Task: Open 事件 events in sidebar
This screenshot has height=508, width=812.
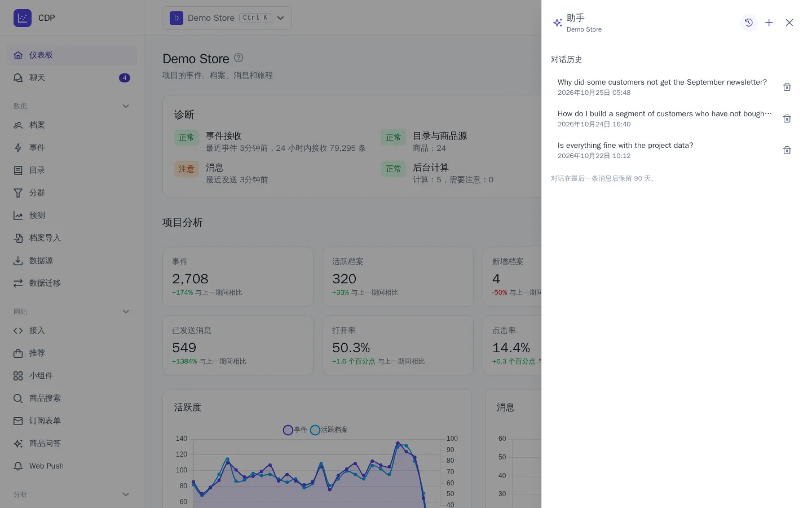Action: [72, 147]
